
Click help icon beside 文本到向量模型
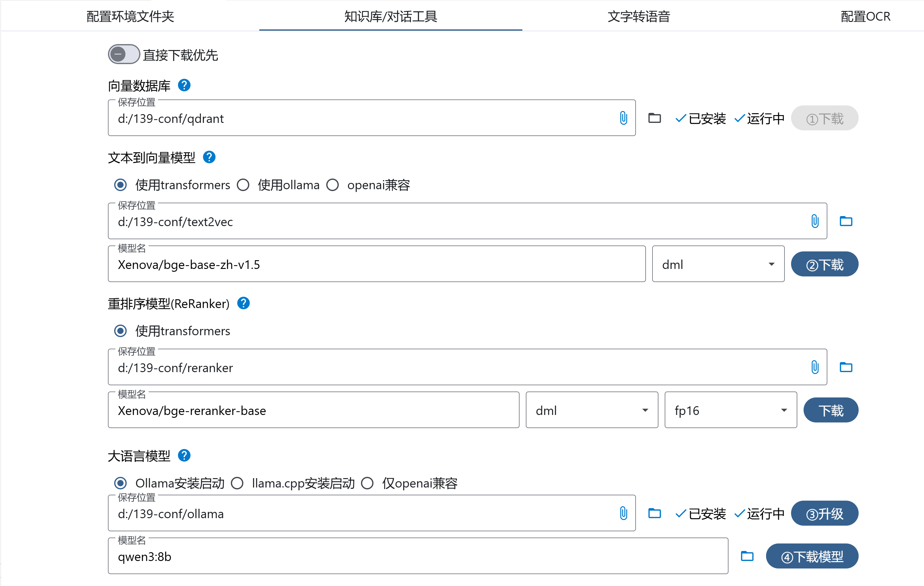(x=209, y=157)
